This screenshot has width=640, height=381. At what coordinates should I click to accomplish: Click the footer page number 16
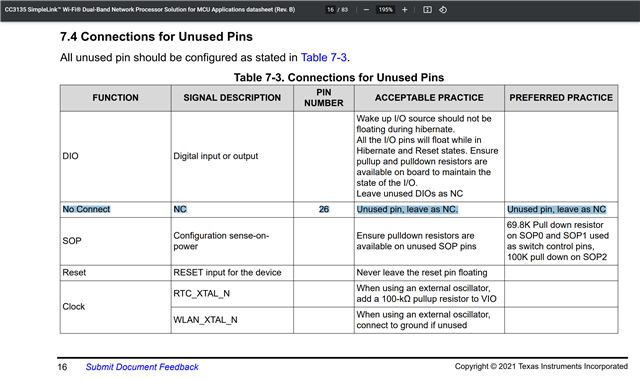pyautogui.click(x=62, y=367)
